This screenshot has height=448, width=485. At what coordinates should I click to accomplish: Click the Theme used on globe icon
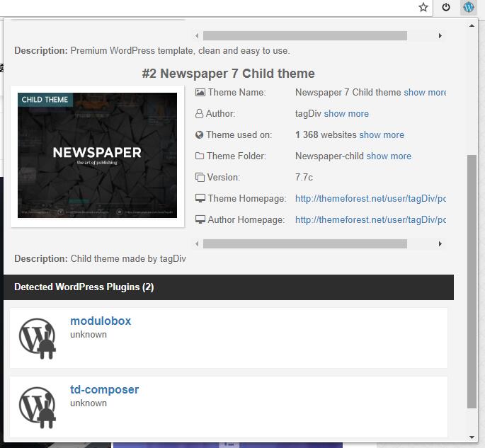200,135
